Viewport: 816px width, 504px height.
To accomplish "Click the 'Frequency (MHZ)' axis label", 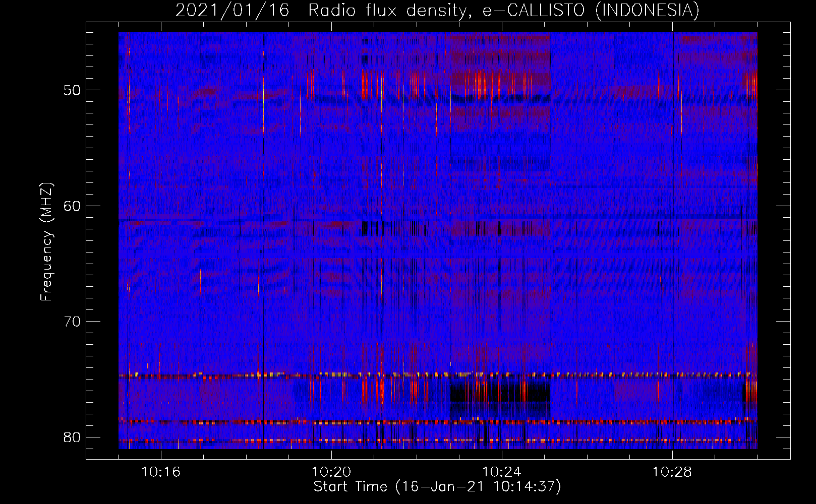I will 46,242.
